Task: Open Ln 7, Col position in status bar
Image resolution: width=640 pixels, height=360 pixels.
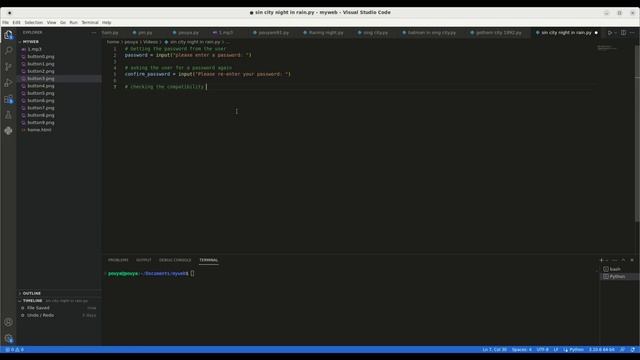Action: click(x=494, y=349)
